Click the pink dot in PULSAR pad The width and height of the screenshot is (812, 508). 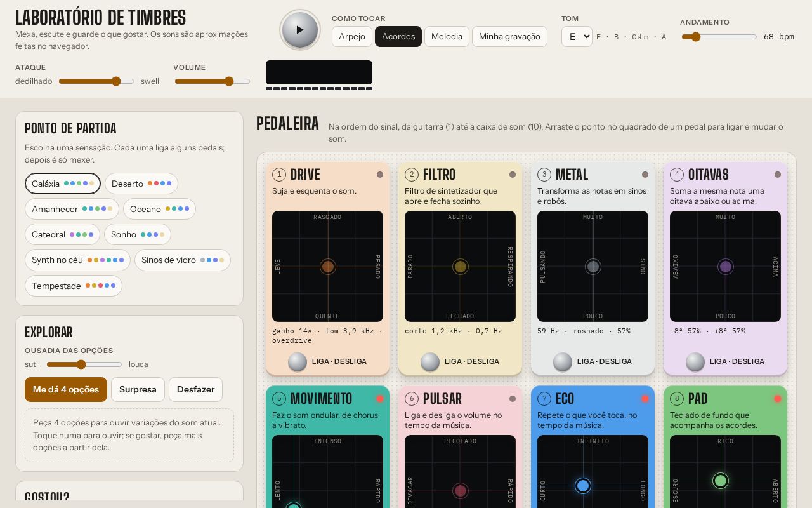pos(461,491)
